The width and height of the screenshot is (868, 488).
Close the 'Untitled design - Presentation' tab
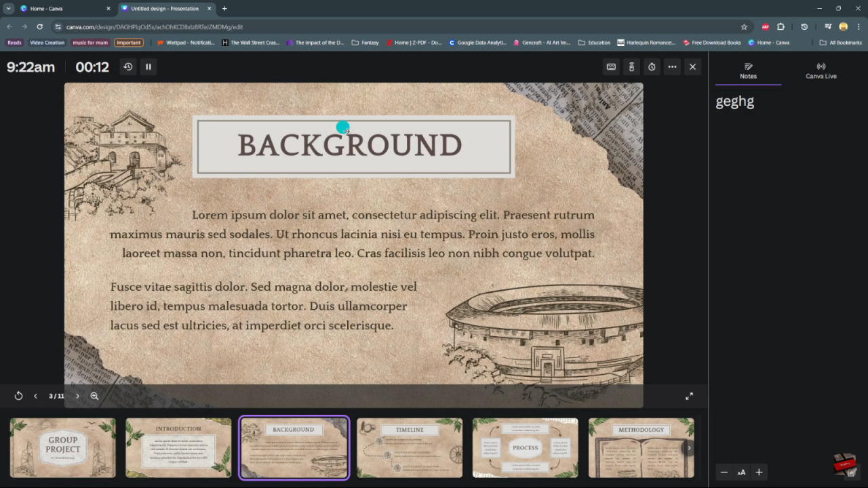[x=210, y=9]
